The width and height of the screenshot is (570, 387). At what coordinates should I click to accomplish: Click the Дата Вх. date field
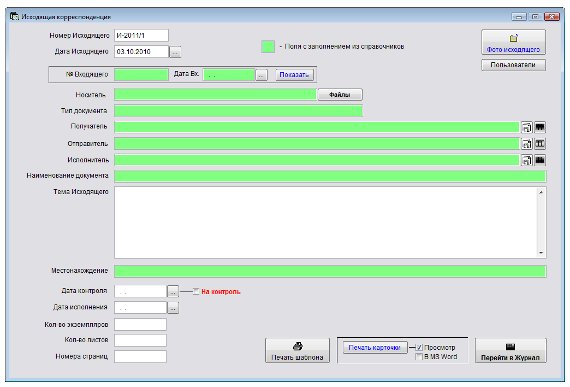229,75
